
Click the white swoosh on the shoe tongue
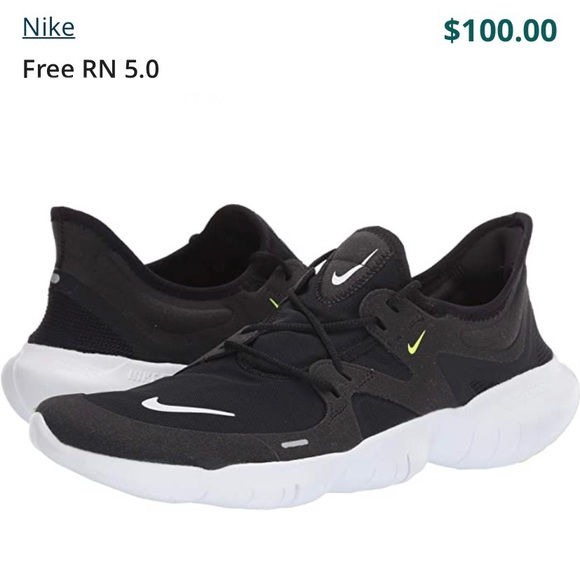[x=354, y=267]
